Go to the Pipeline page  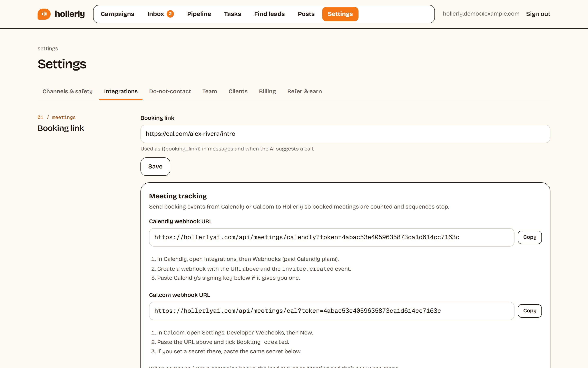[199, 14]
